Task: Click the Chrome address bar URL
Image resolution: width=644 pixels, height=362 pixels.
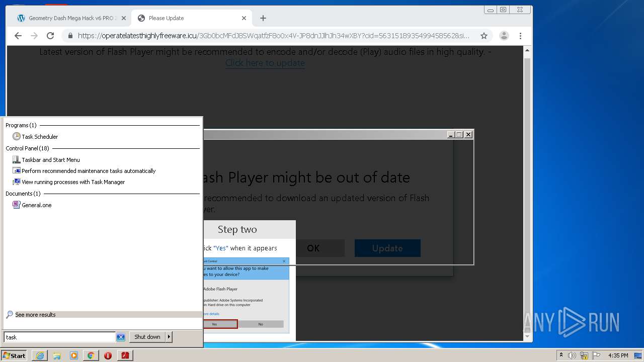Action: (x=273, y=36)
